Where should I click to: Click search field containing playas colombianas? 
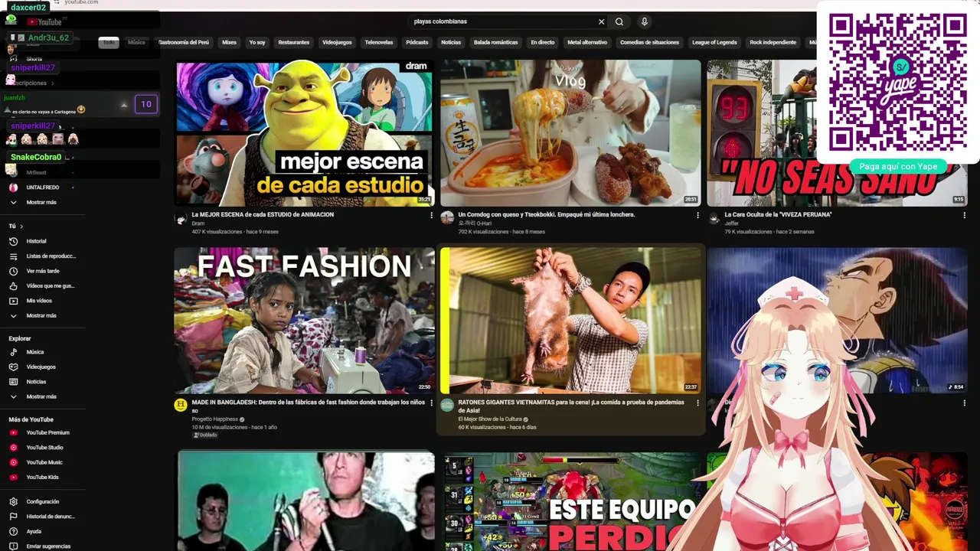[x=501, y=21]
